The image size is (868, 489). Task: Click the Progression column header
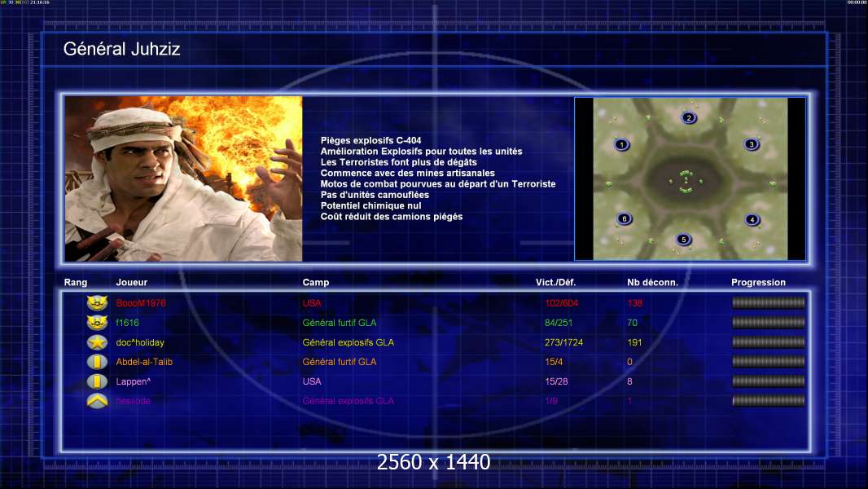click(x=758, y=283)
